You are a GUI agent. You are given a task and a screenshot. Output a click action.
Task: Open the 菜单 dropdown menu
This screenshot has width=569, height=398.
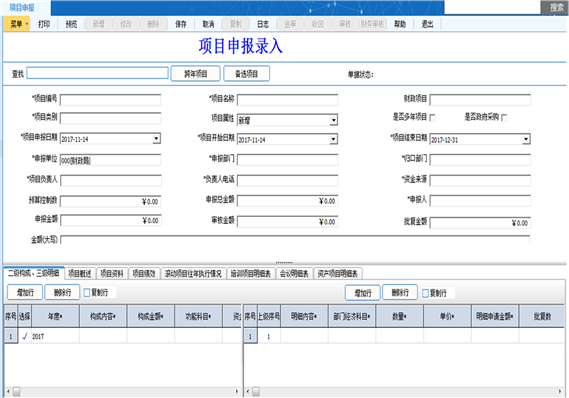(x=16, y=24)
